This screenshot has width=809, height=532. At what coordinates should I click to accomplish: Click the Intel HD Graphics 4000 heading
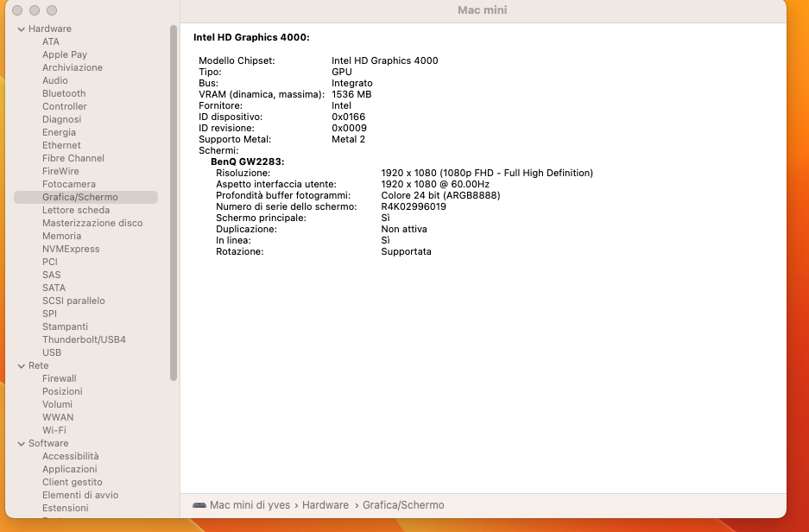coord(251,38)
